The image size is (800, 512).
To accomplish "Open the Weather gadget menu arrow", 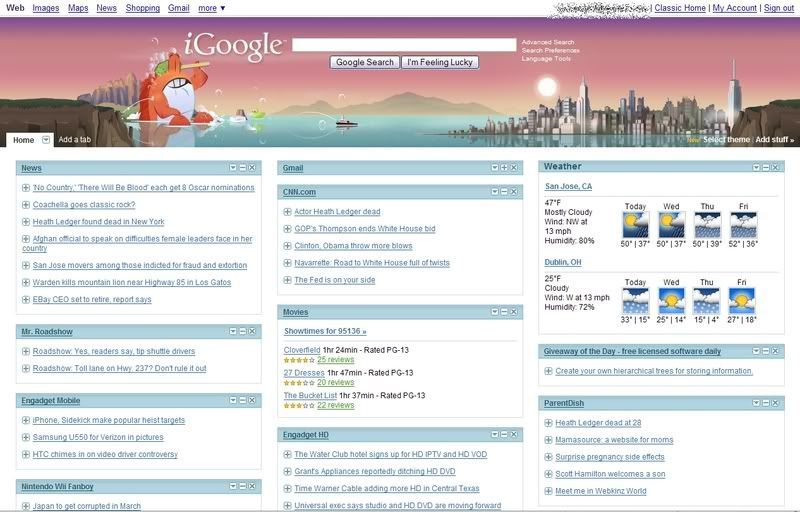I will (757, 167).
